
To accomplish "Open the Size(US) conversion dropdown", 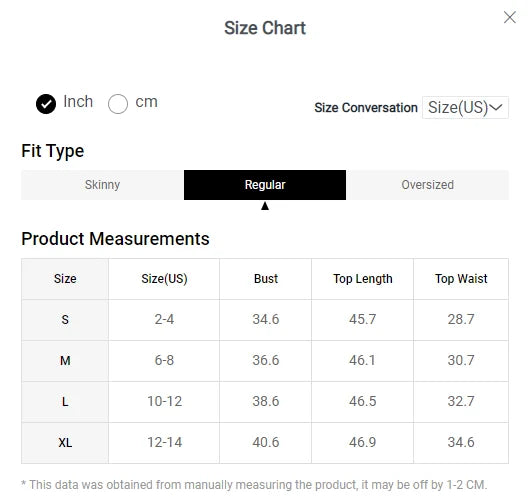I will (465, 107).
